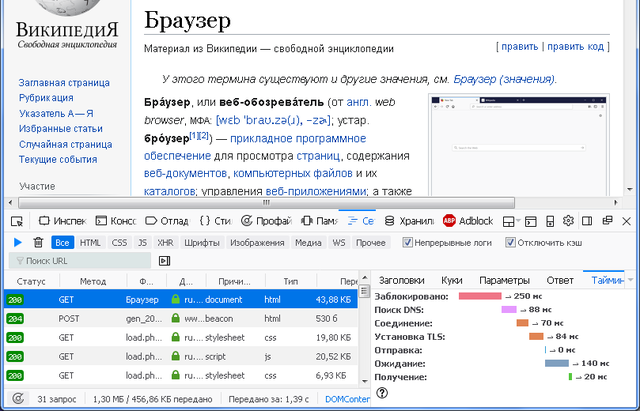Filter requests by WS
This screenshot has width=640, height=411.
coord(339,242)
